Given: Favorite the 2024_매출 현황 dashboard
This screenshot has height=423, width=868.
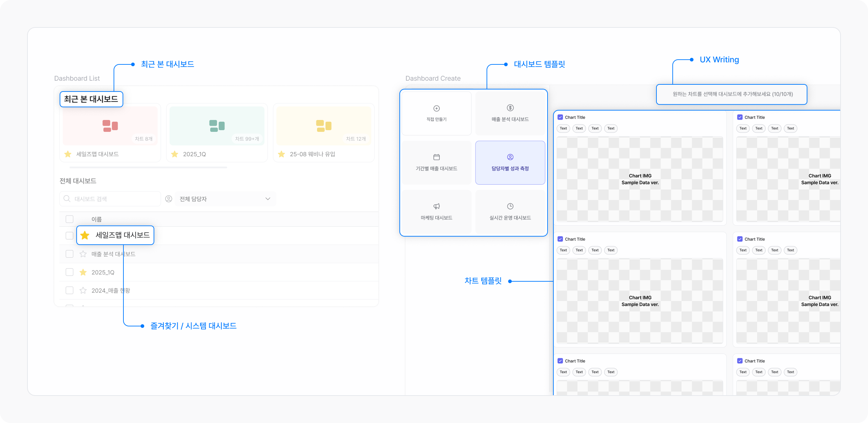Looking at the screenshot, I should (83, 290).
